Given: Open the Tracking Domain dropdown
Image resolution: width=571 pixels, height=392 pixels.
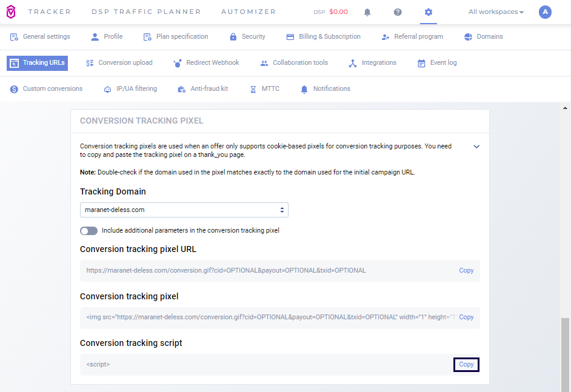Looking at the screenshot, I should tap(184, 210).
